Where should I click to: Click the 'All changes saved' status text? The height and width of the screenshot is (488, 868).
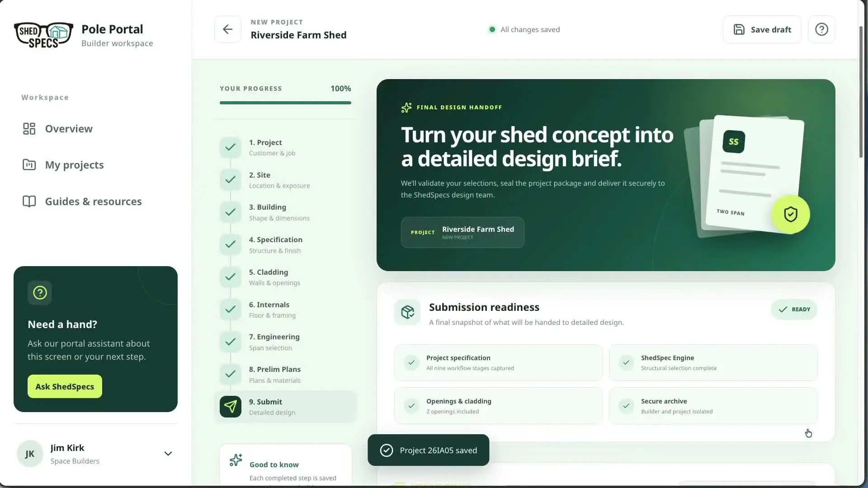530,29
